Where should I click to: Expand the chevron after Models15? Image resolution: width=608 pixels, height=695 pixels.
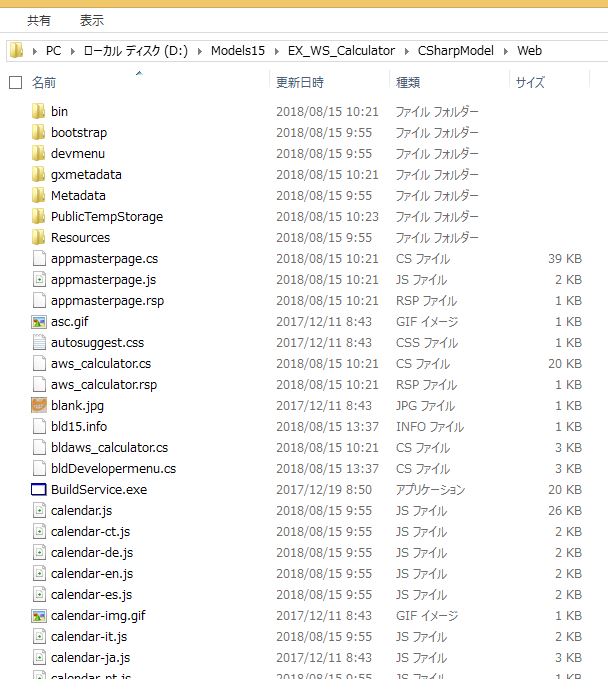coord(277,51)
